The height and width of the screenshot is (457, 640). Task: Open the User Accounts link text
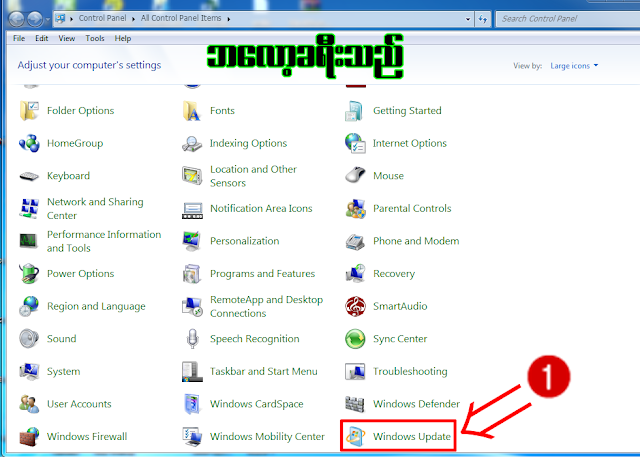point(79,404)
